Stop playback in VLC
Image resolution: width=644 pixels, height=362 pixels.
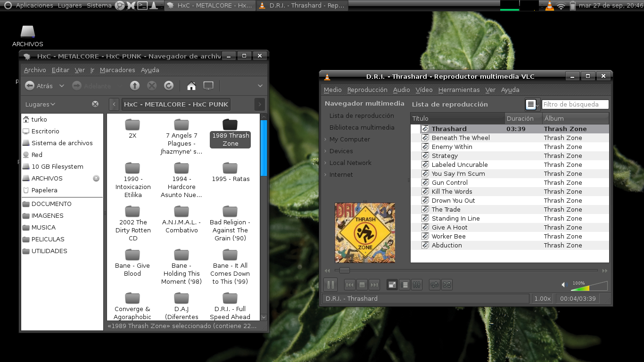[362, 285]
